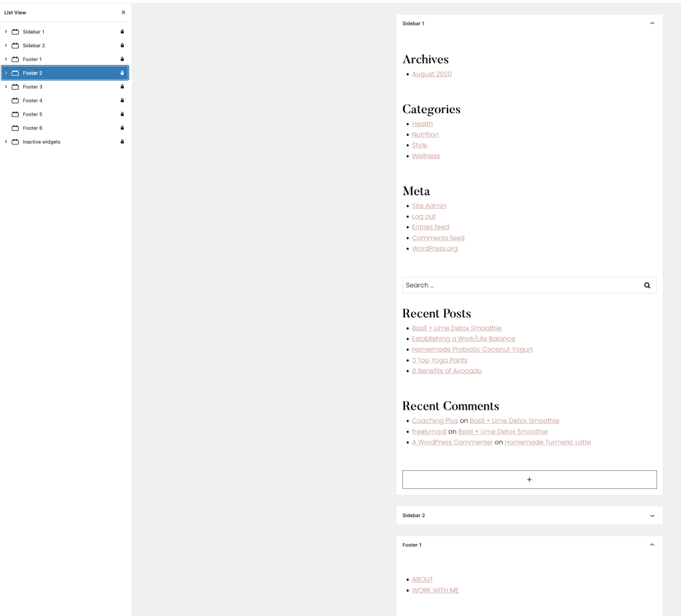Open the Style category link
This screenshot has height=616, width=681.
pyautogui.click(x=420, y=146)
